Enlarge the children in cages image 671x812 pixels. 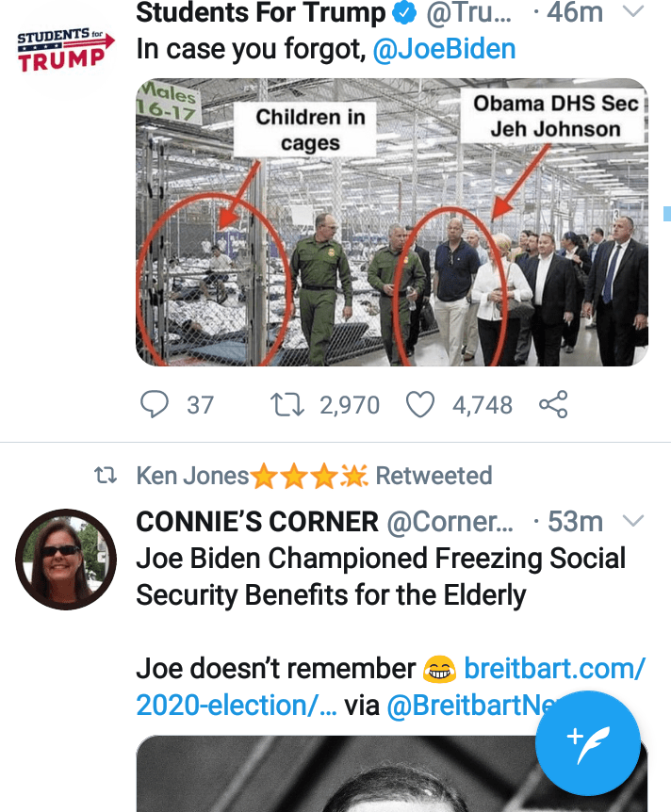[391, 222]
